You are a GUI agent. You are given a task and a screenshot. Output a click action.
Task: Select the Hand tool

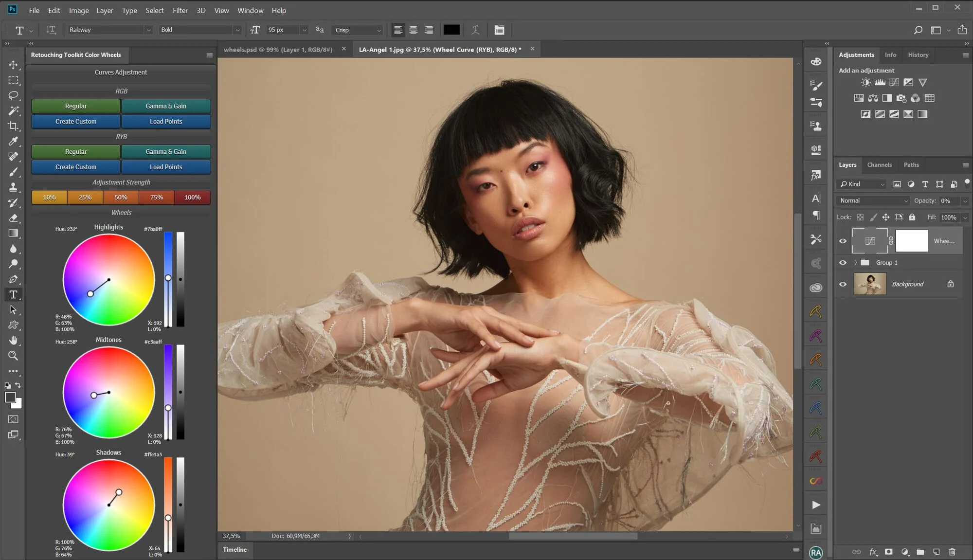[14, 340]
